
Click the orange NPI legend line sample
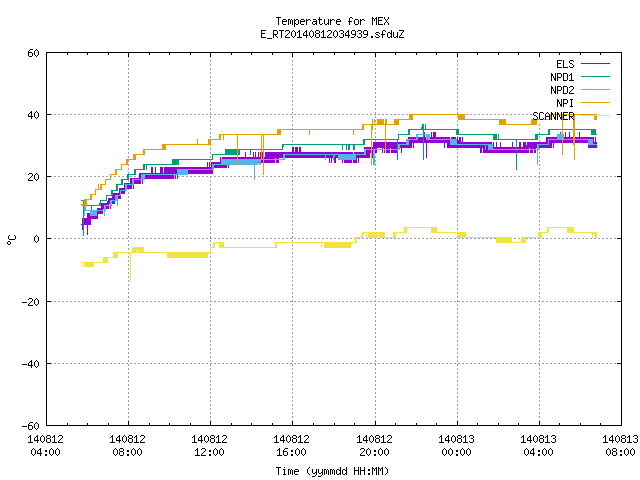click(595, 103)
